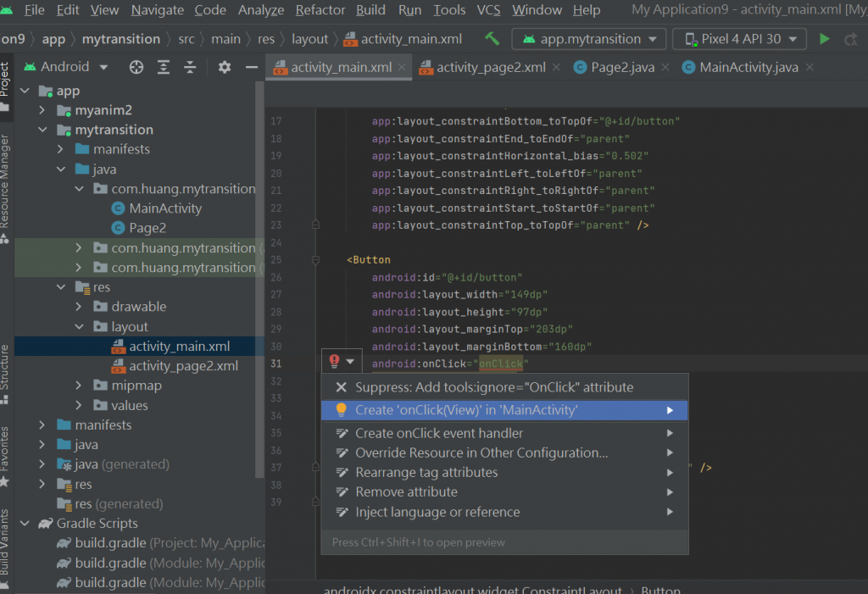Screen dimensions: 868x594
Task: Run the app with green play button
Action: coord(824,39)
